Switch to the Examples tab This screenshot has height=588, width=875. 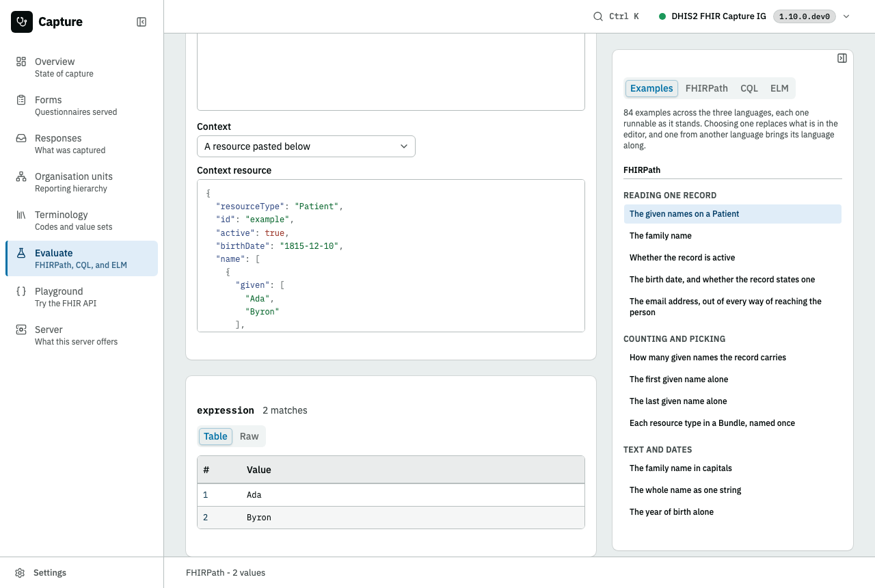651,88
